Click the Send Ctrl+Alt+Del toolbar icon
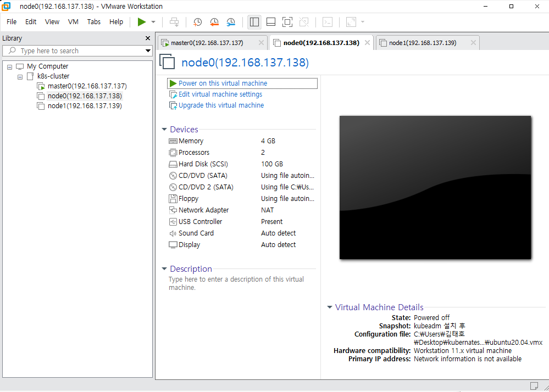The height and width of the screenshot is (392, 549). tap(174, 22)
